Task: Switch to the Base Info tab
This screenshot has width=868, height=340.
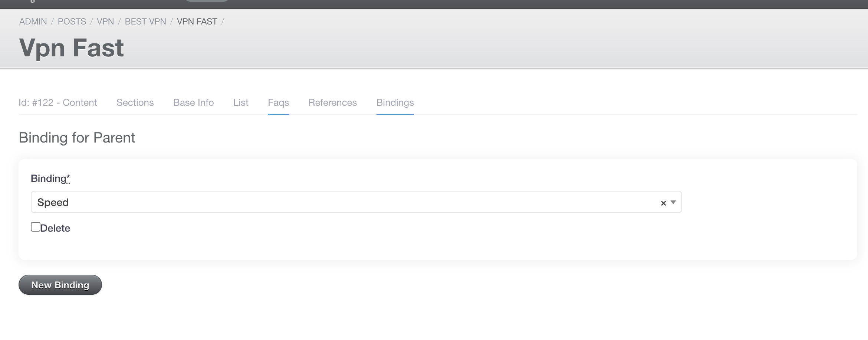Action: [x=193, y=102]
